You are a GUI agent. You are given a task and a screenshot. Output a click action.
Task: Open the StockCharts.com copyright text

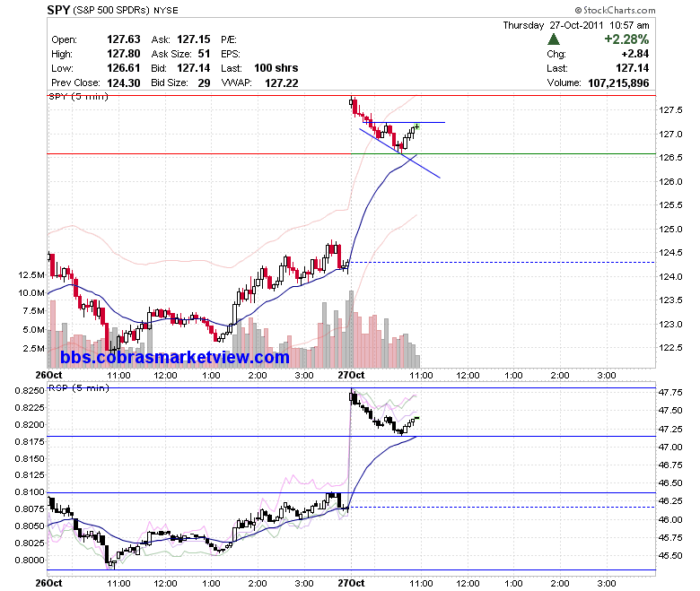(x=615, y=10)
